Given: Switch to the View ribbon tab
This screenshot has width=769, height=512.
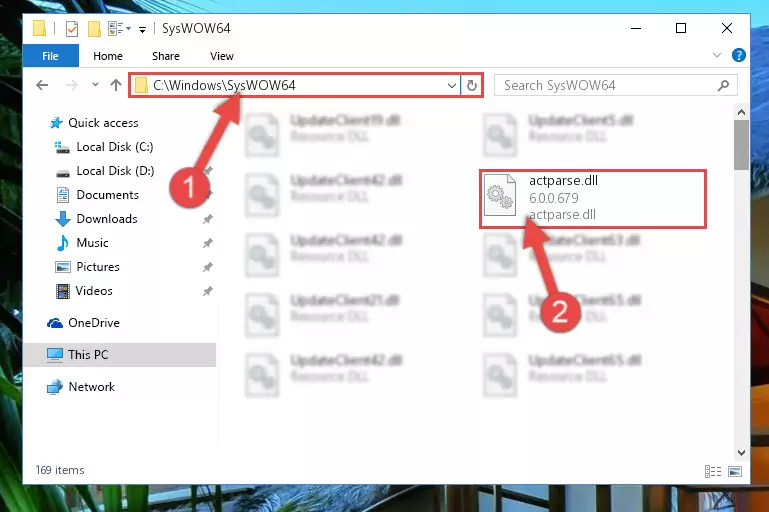Looking at the screenshot, I should pos(222,56).
